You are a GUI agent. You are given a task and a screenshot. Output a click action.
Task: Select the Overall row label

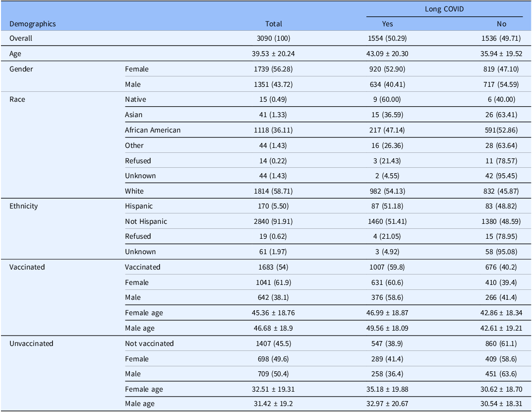point(21,38)
